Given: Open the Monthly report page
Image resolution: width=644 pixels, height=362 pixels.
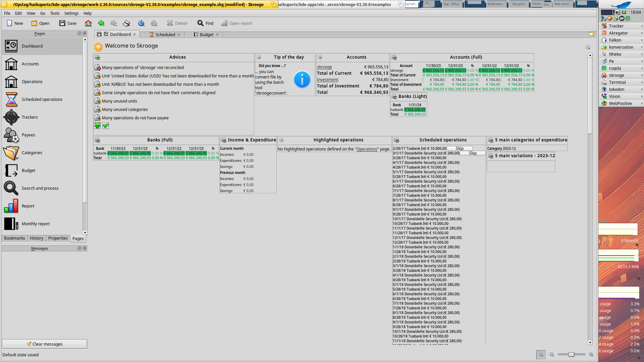Looking at the screenshot, I should pos(42,224).
